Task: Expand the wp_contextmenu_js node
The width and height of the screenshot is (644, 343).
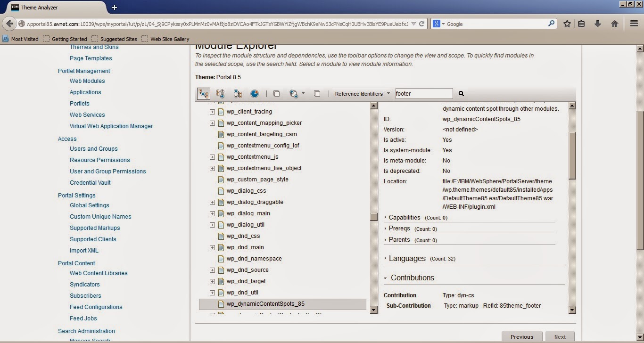Action: [212, 157]
